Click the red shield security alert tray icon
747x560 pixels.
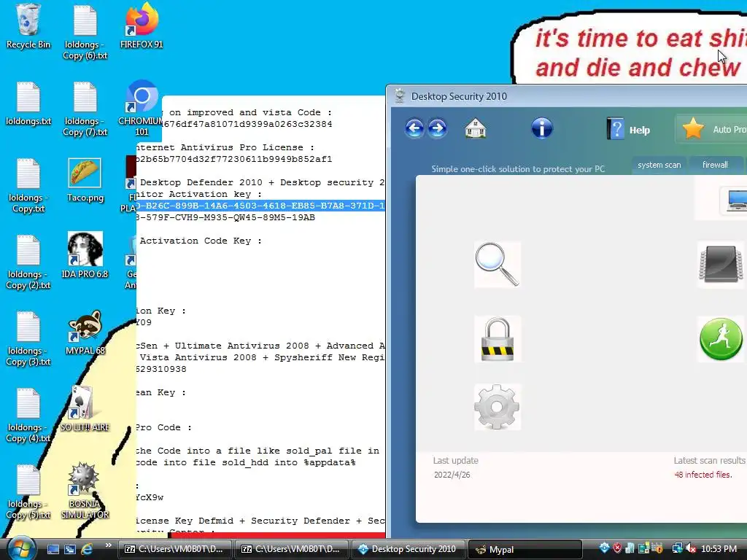[x=617, y=548]
